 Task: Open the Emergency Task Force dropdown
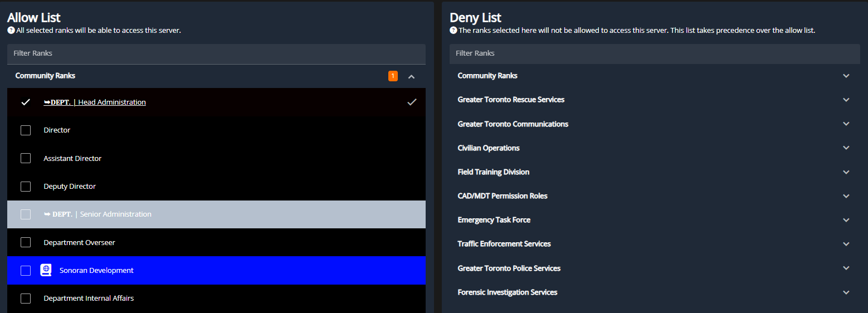click(x=846, y=220)
